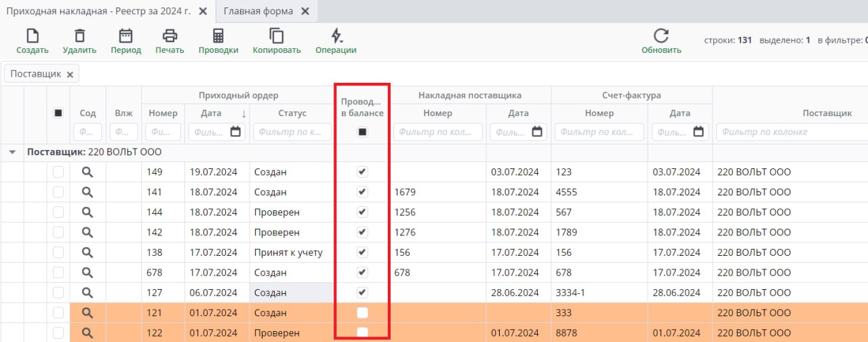
Task: Click the Печать printer icon
Action: click(x=170, y=37)
